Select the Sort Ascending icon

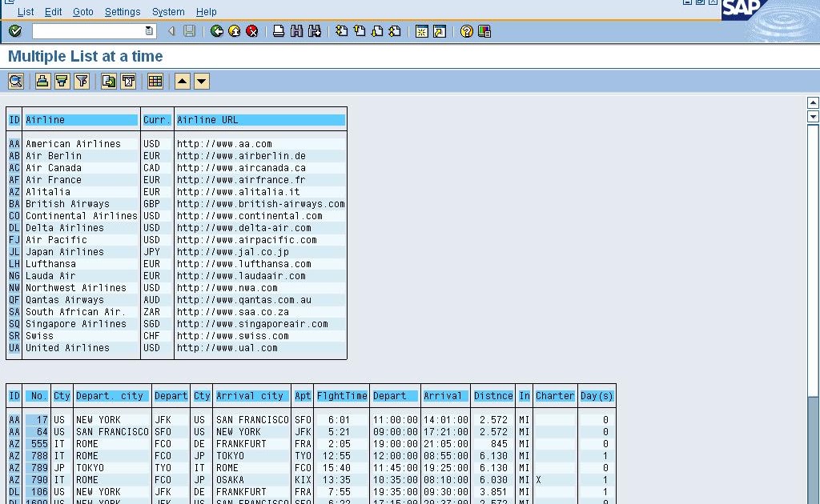click(42, 81)
